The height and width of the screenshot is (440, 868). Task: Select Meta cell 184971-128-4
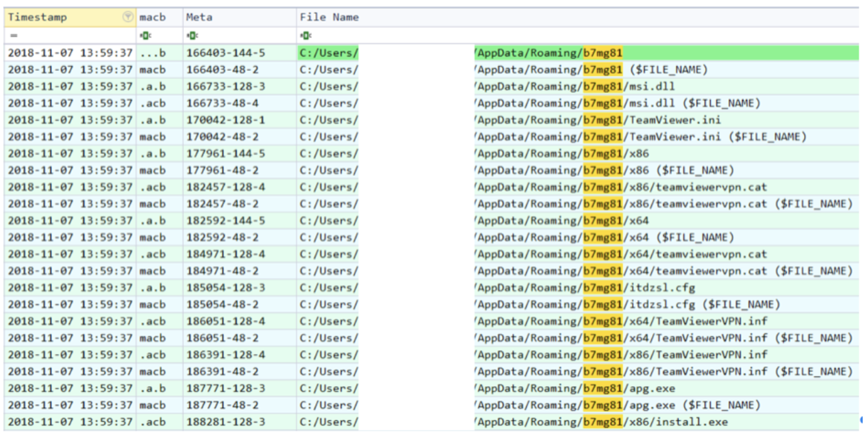240,254
